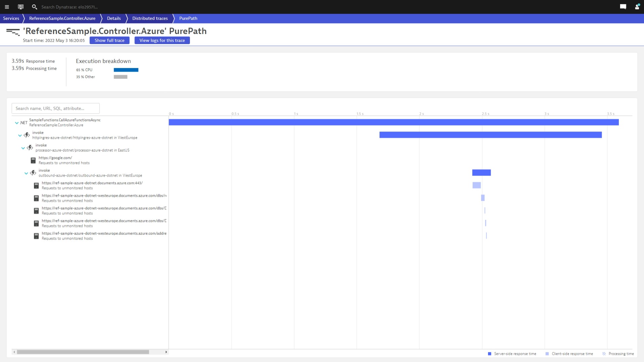Viewport: 644px width, 362px height.
Task: Collapse the outbound-azure-dotnet invoke node
Action: pos(26,173)
